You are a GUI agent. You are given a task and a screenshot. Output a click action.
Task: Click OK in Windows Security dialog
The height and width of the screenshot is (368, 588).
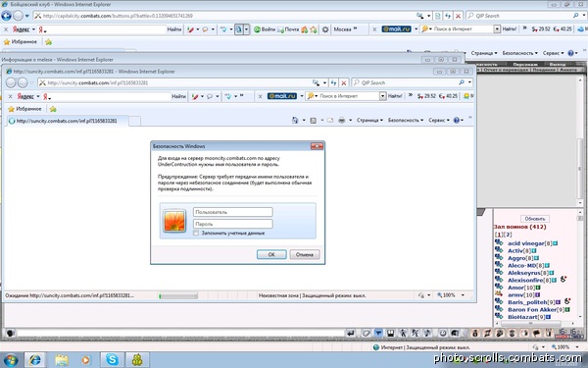click(271, 254)
